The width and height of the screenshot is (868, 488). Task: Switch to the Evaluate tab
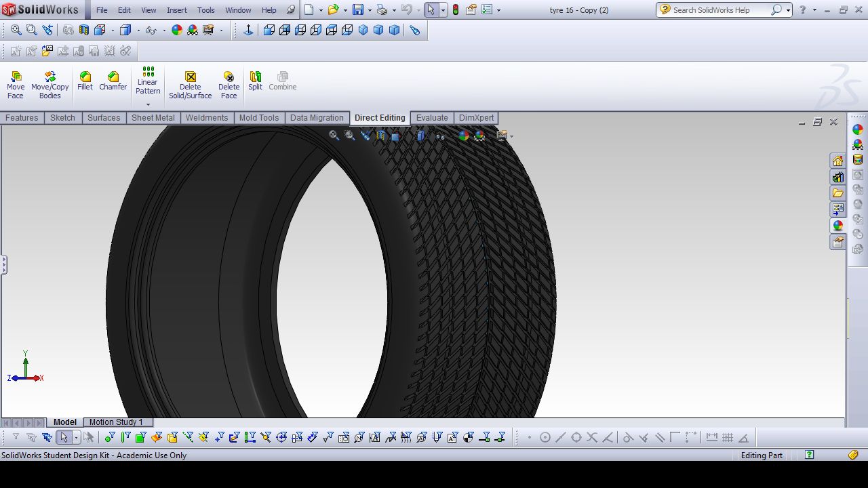pos(432,118)
